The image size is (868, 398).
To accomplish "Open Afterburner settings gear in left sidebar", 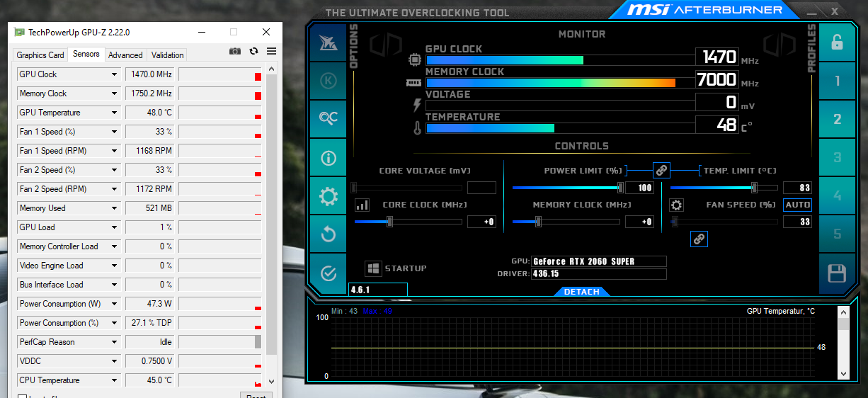I will (x=328, y=196).
